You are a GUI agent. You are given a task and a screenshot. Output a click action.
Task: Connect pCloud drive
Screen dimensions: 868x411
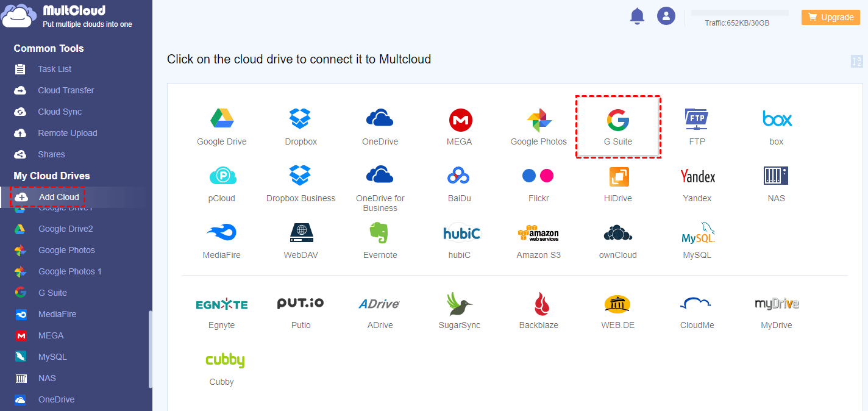click(x=222, y=184)
